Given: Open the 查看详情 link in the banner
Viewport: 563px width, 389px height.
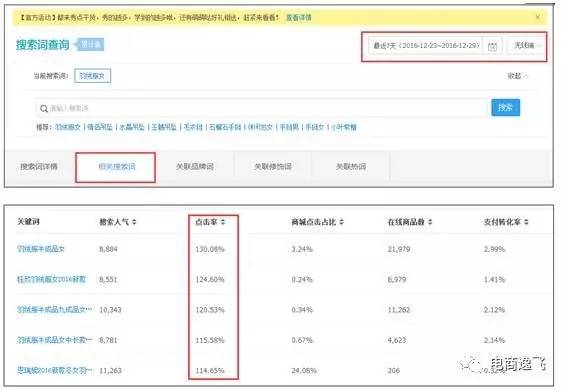Looking at the screenshot, I should pyautogui.click(x=298, y=17).
